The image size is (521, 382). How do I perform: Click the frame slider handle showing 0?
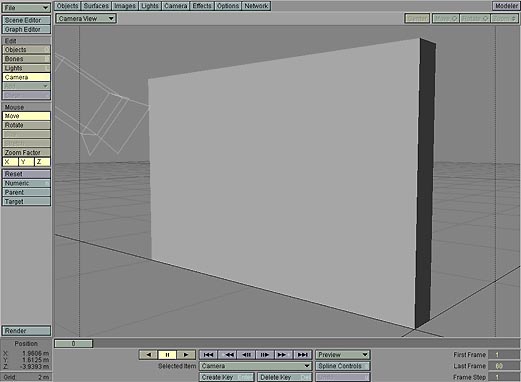tap(73, 344)
